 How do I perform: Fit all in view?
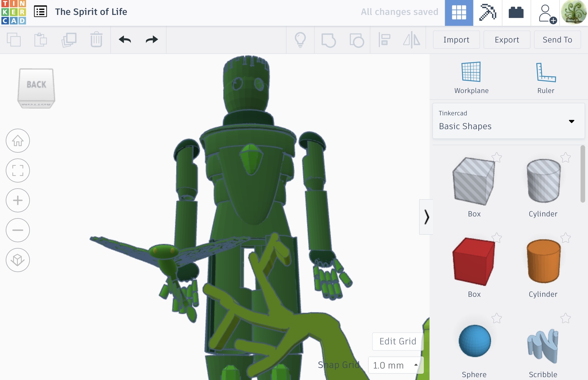click(18, 170)
